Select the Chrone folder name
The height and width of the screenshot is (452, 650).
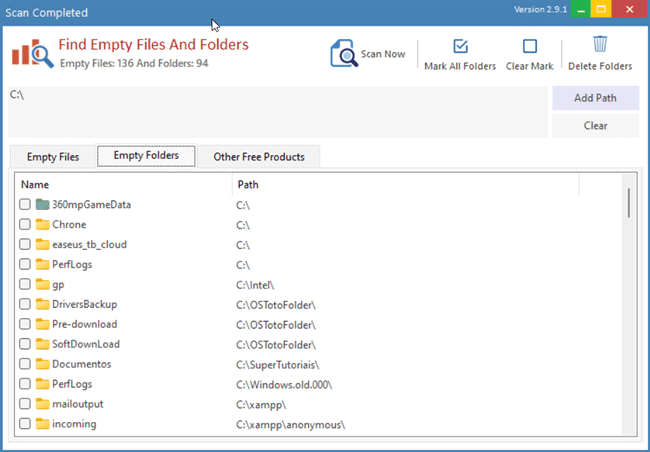69,224
